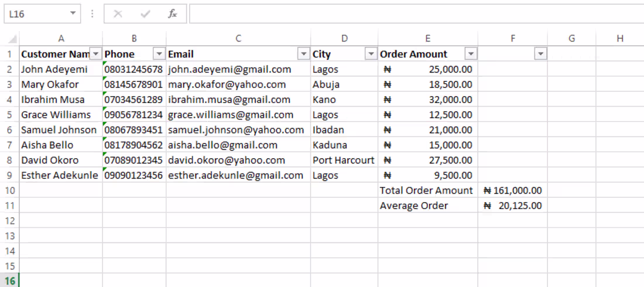
Task: Select column E header
Action: [x=428, y=39]
